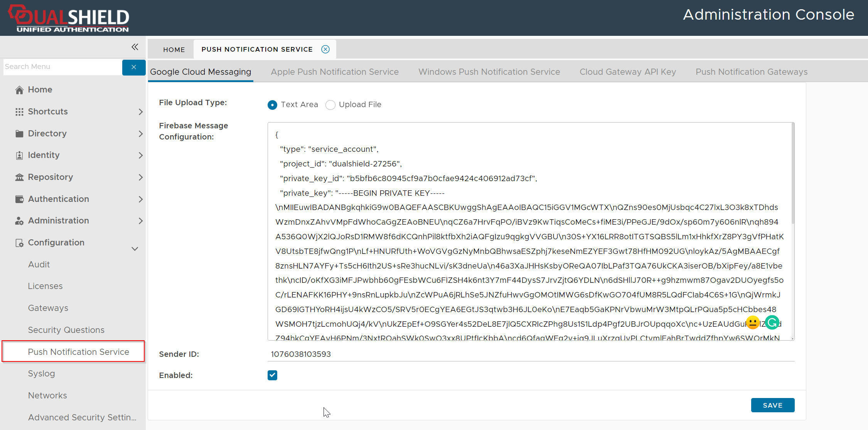Select the Upload File radio option

[x=330, y=105]
